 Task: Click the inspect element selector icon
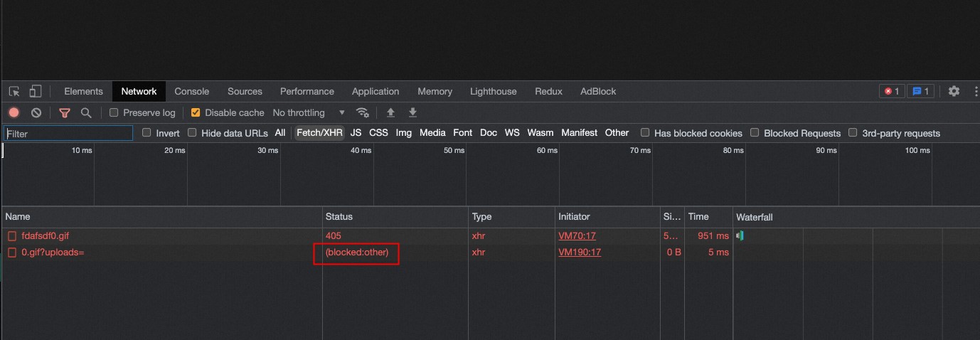coord(14,91)
